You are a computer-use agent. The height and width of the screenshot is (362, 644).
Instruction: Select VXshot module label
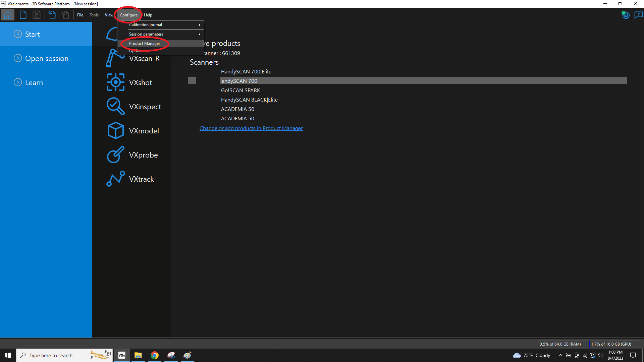pyautogui.click(x=141, y=82)
